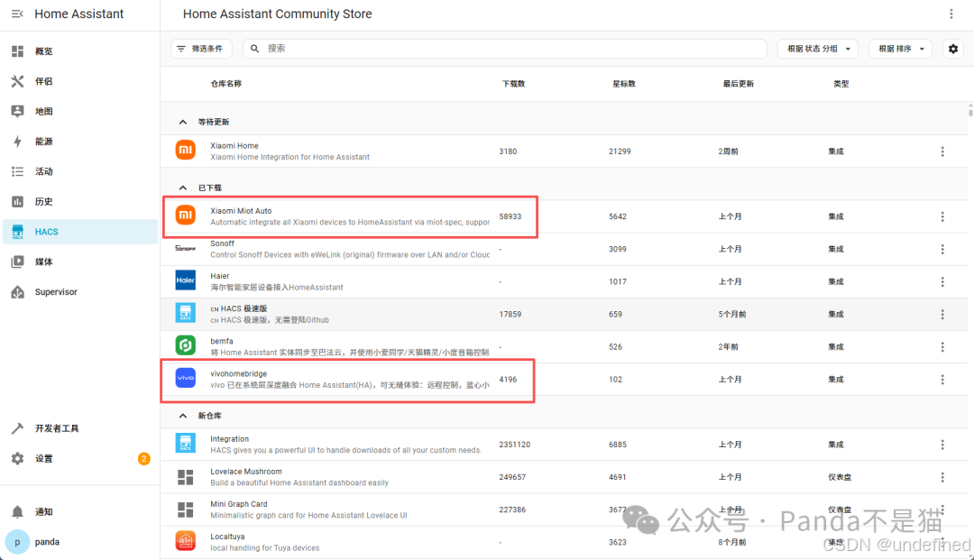
Task: Open Notifications (通知) bell icon
Action: point(17,511)
